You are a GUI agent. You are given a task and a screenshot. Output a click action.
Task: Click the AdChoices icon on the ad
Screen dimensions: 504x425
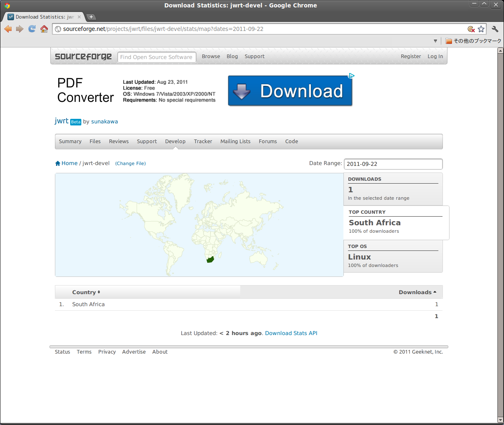(x=351, y=76)
